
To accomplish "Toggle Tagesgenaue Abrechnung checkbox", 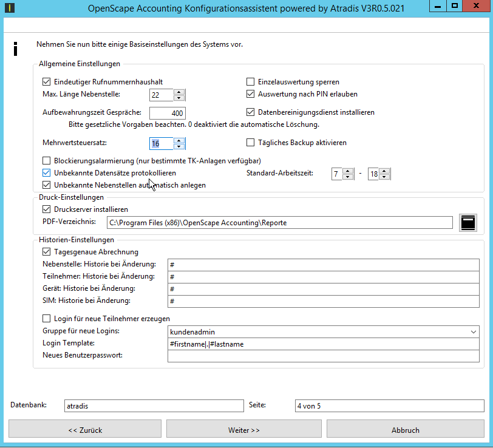I will [47, 252].
